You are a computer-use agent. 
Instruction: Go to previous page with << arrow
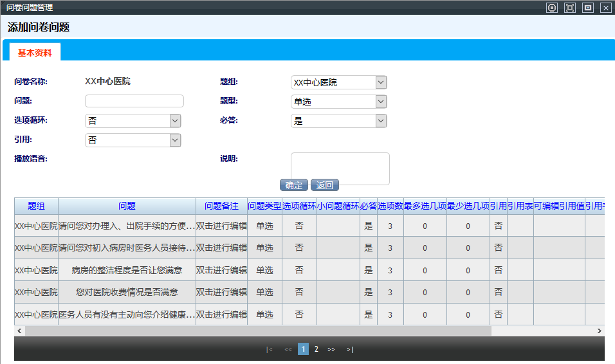(x=288, y=349)
